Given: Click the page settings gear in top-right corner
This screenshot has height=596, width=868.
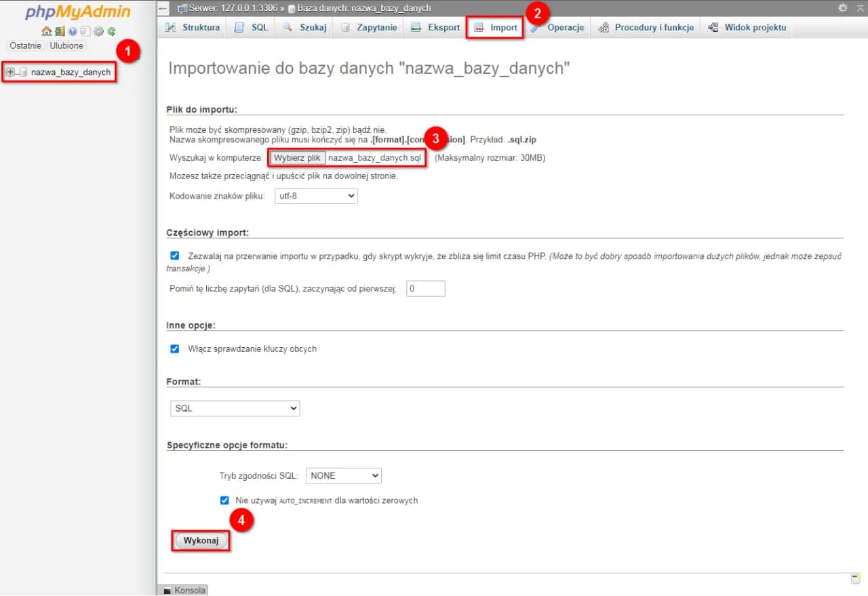Looking at the screenshot, I should (x=843, y=8).
